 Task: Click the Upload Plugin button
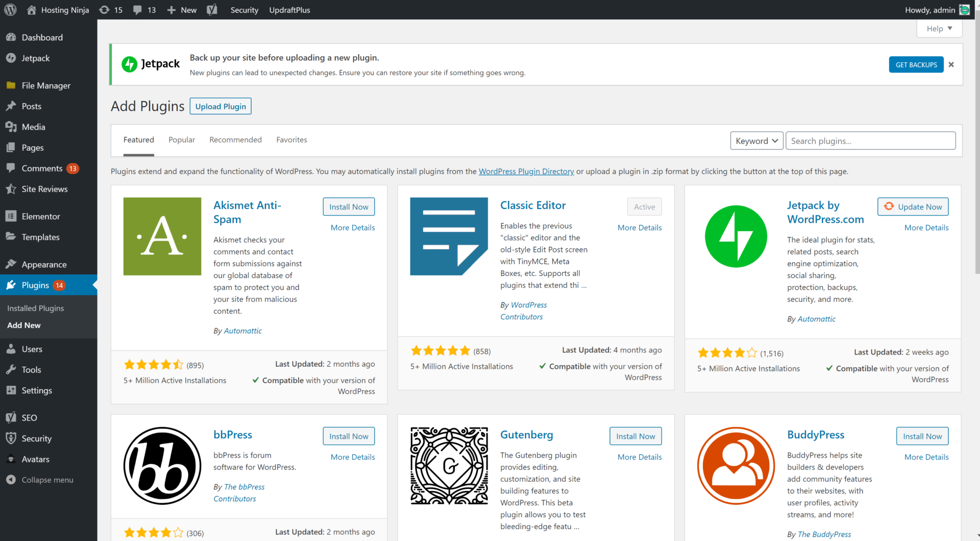coord(220,106)
